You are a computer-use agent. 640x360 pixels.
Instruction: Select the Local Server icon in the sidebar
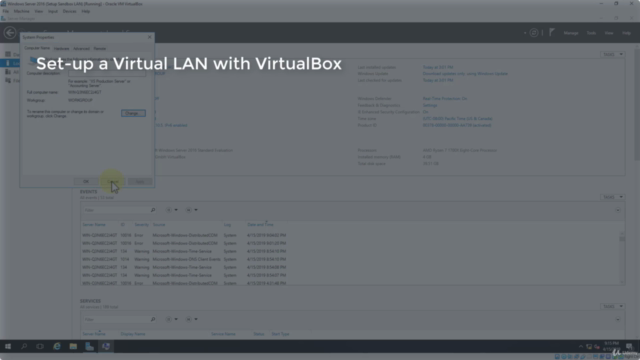click(x=8, y=63)
